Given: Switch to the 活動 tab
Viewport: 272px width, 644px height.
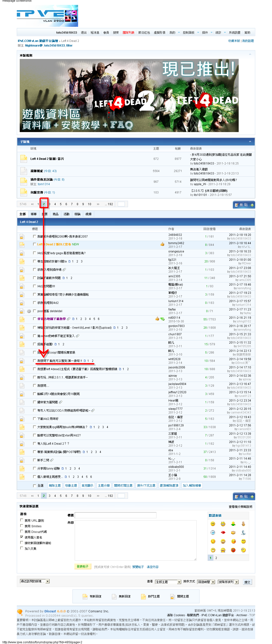Looking at the screenshot, I should coord(67,214).
